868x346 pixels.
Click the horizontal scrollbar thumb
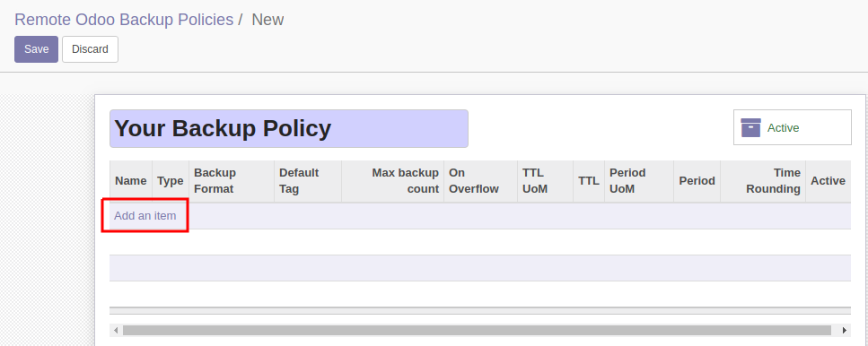477,331
